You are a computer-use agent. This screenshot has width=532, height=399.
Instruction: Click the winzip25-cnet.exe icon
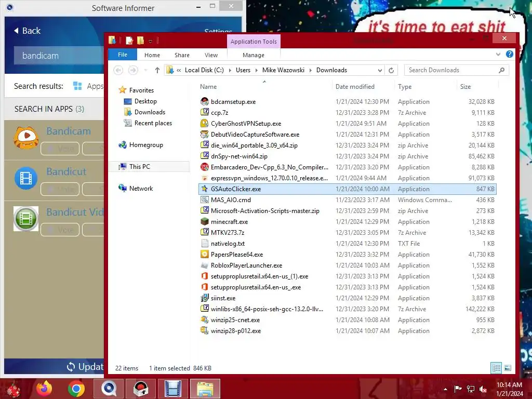(x=204, y=320)
